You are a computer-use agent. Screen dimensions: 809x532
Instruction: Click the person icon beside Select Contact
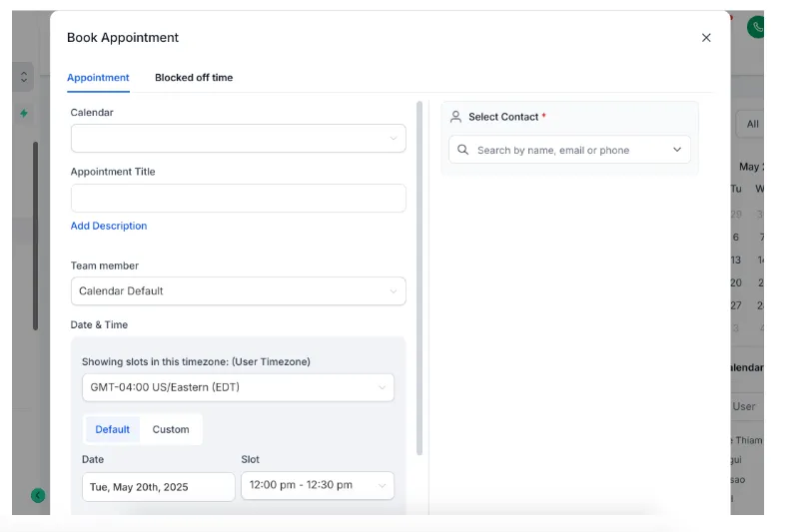455,117
